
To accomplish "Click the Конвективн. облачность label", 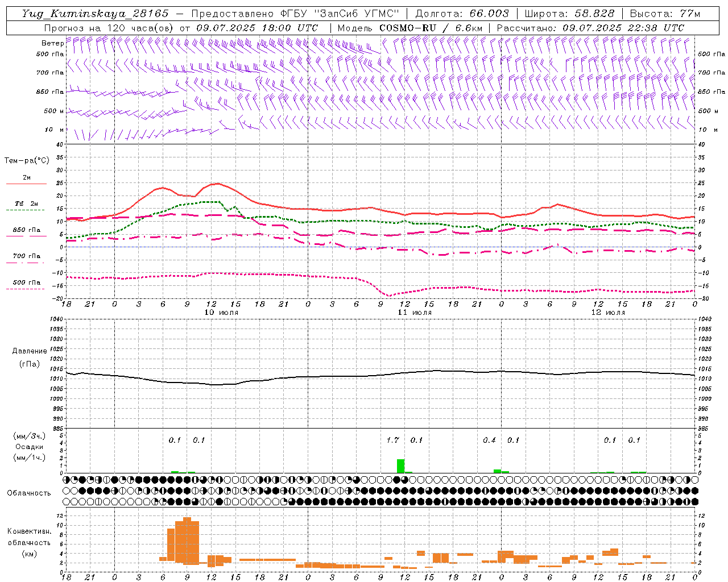I will pos(29,537).
